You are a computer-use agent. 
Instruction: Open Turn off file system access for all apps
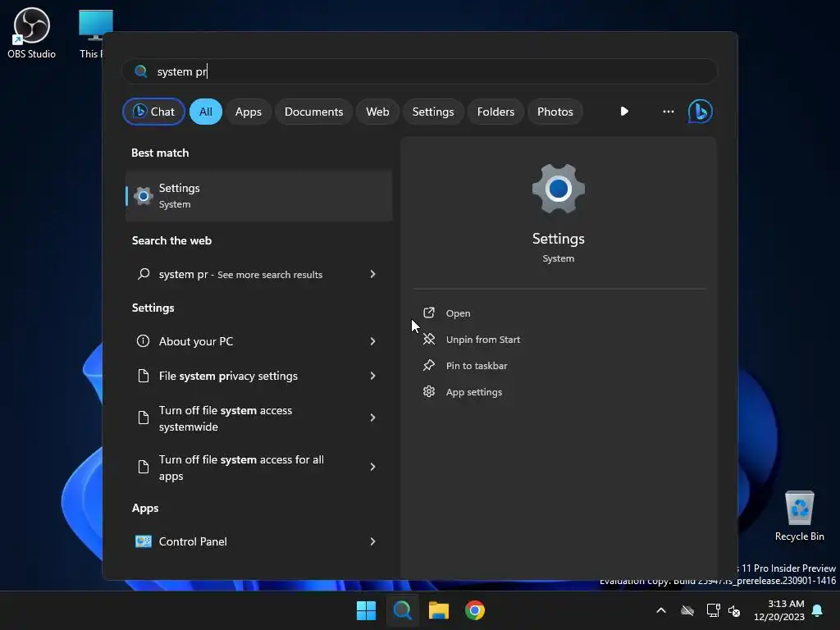tap(242, 467)
